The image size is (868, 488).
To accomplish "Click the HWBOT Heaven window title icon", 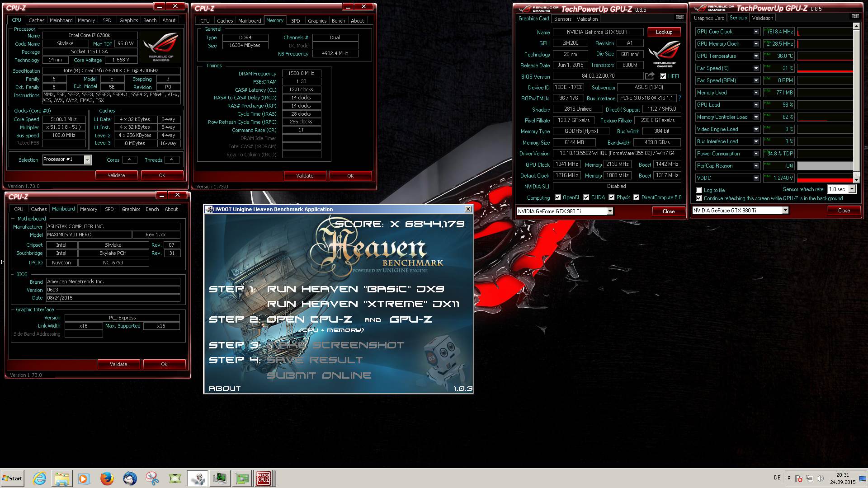I will [209, 209].
